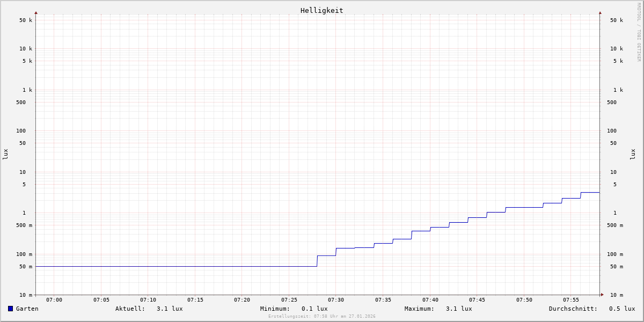Click the left vertical lux axis title
Viewport: 644px width, 322px height.
[x=5, y=154]
